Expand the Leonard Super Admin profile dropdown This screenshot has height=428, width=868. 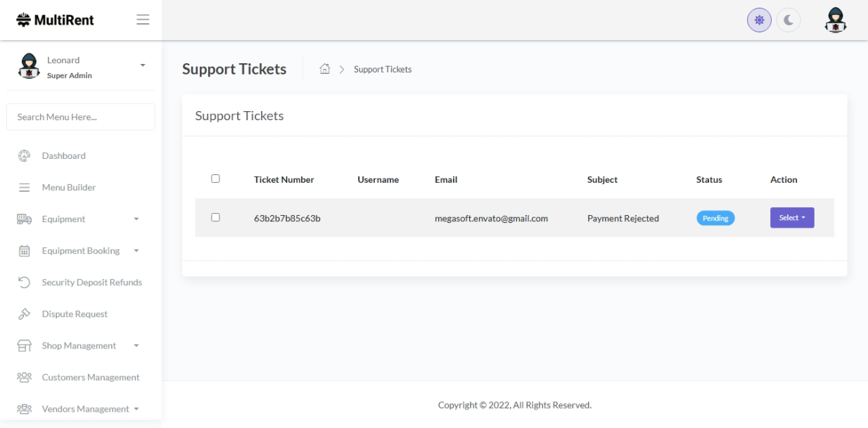pos(143,65)
